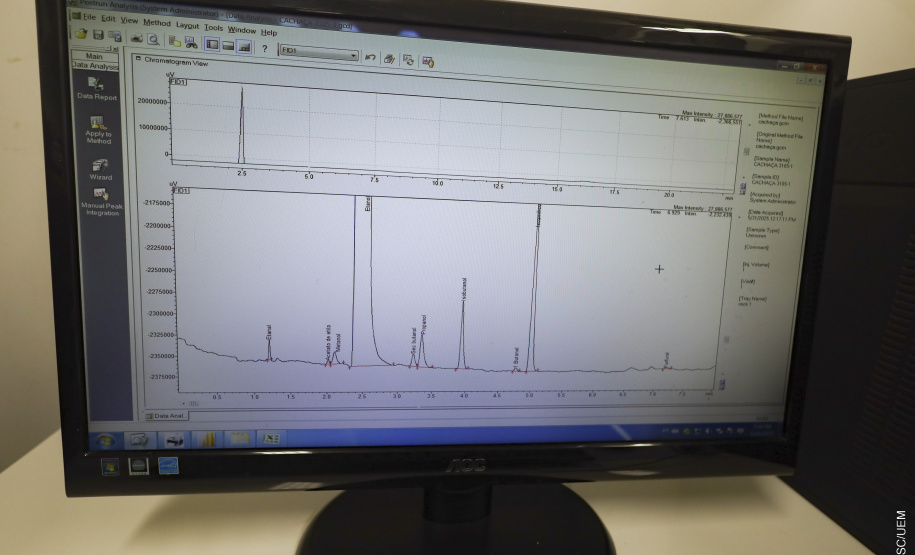This screenshot has width=915, height=555.
Task: Select the Data Analysis tab at the bottom
Action: tap(166, 416)
